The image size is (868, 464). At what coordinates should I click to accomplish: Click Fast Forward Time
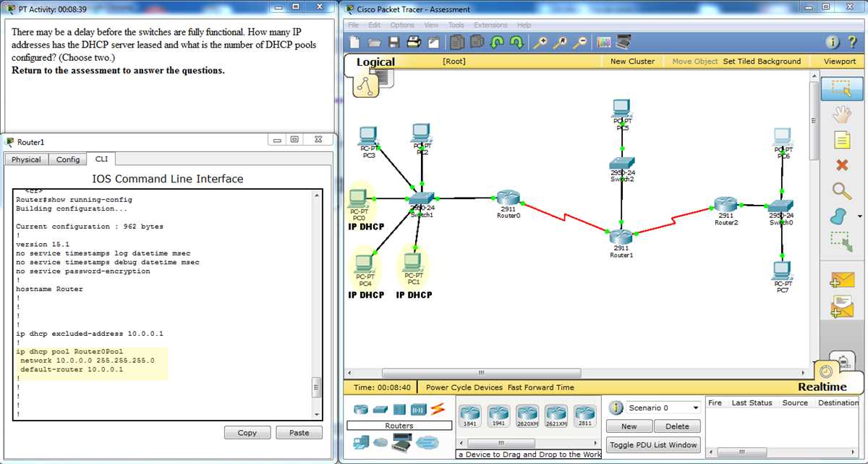tap(541, 387)
